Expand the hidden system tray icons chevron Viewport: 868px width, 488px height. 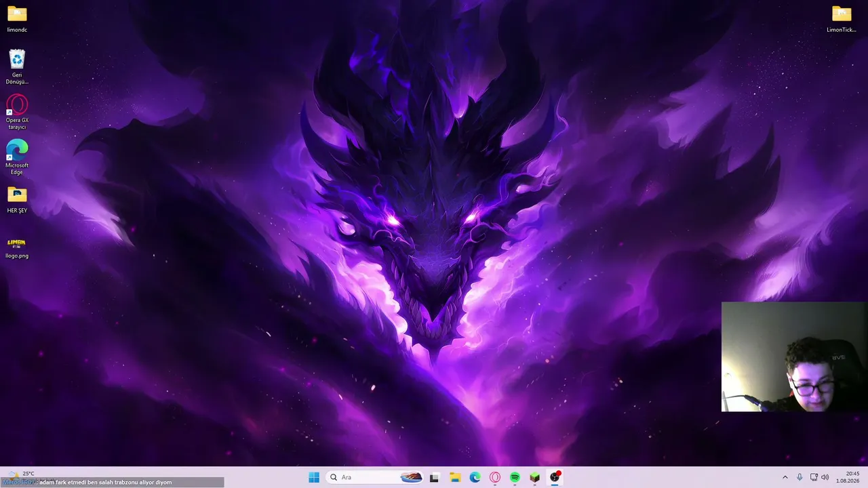(785, 477)
